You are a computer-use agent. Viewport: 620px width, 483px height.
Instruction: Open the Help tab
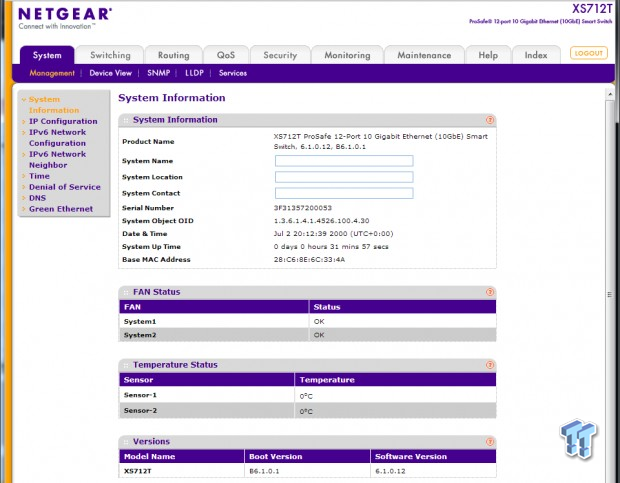(488, 55)
